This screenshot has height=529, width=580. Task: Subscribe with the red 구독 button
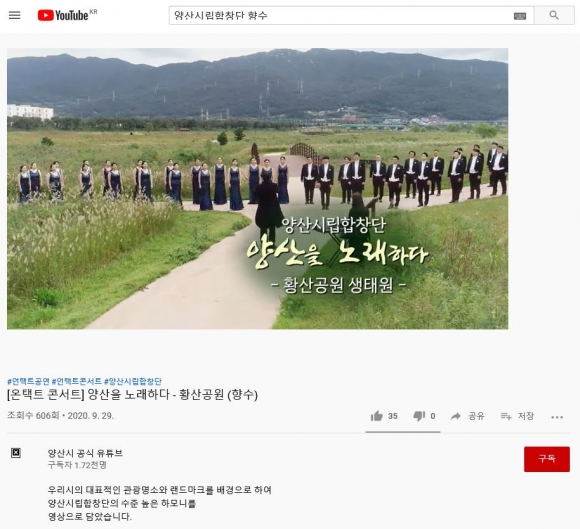tap(546, 459)
